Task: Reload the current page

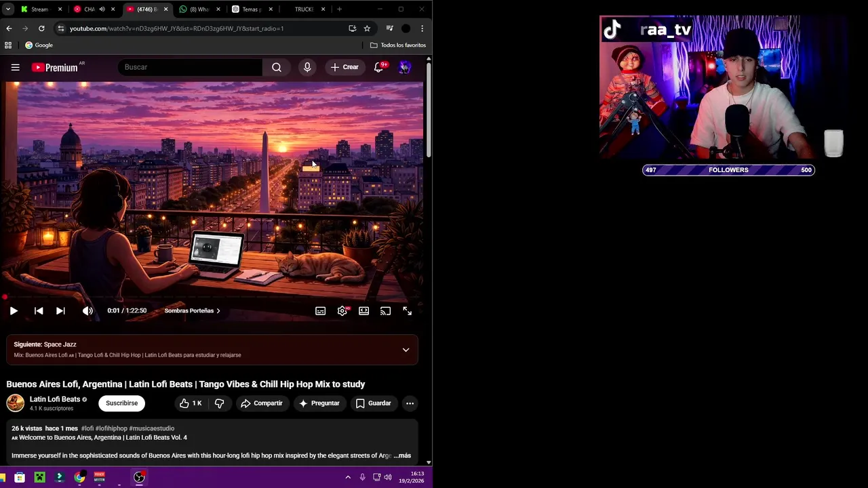Action: pos(41,28)
